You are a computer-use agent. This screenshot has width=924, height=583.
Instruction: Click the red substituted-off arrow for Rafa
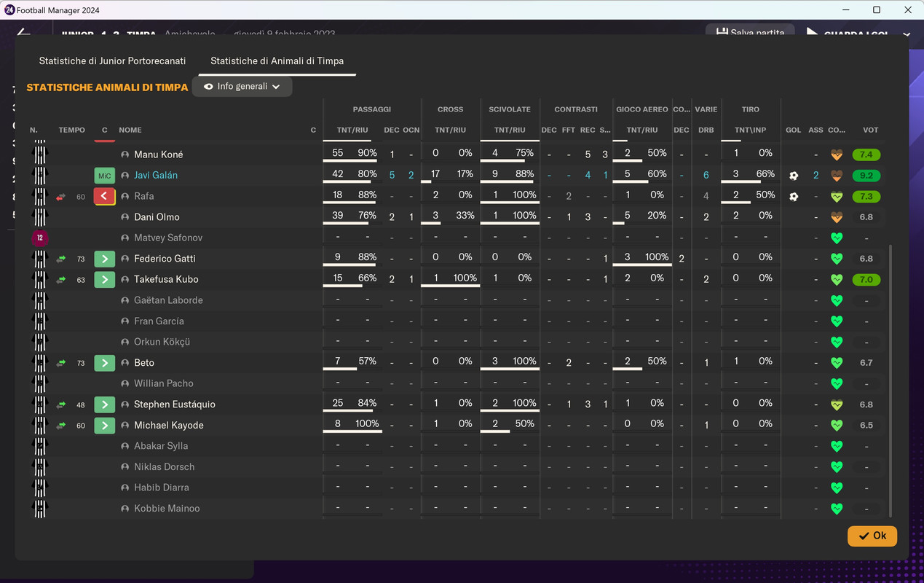coord(105,196)
